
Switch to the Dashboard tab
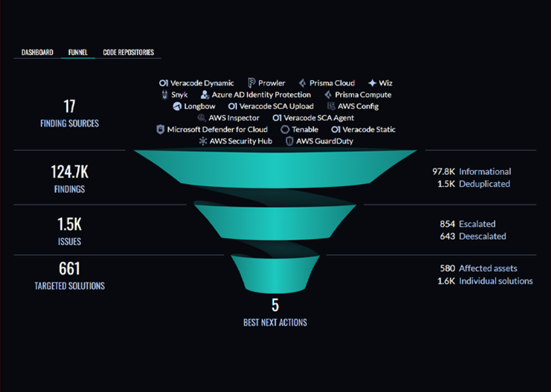click(x=37, y=52)
